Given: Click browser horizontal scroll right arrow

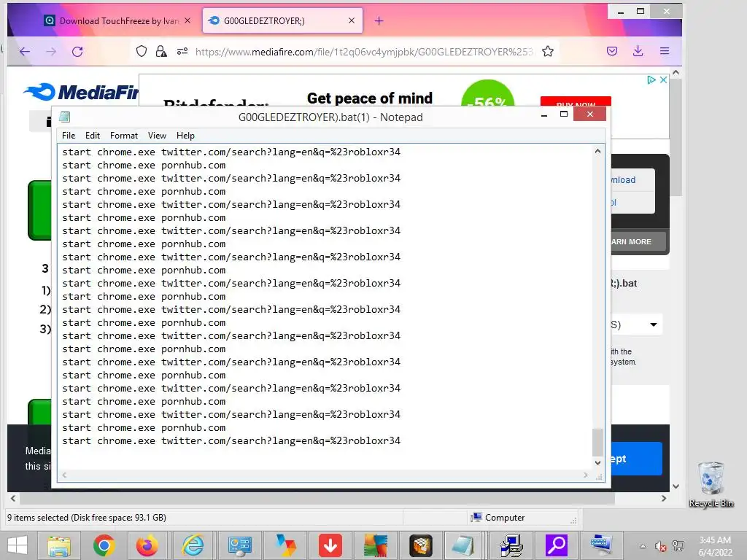Looking at the screenshot, I should (664, 499).
